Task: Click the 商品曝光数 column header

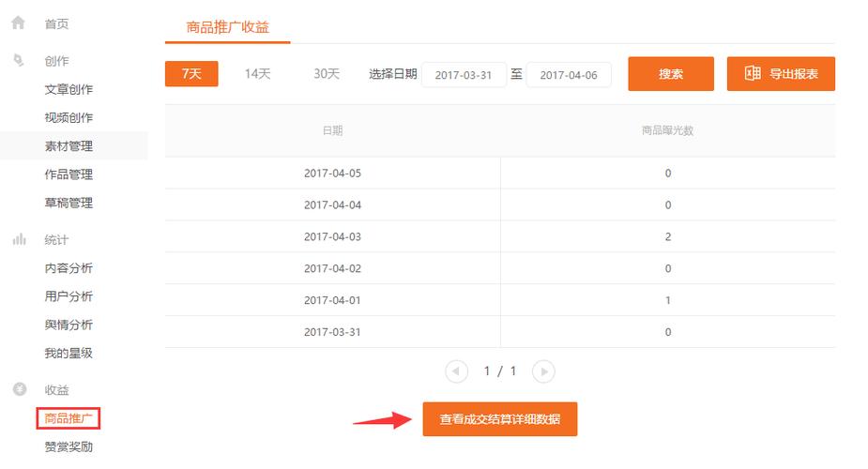Action: point(667,130)
